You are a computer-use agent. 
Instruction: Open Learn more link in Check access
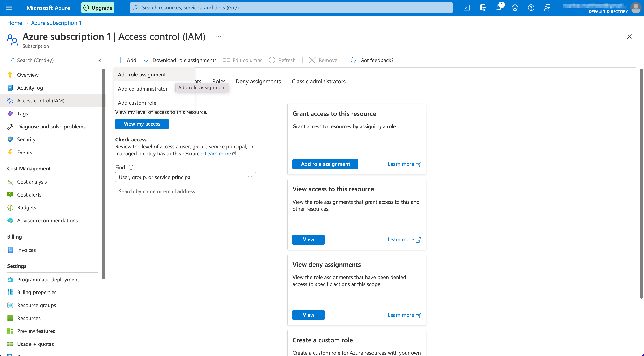tap(218, 154)
